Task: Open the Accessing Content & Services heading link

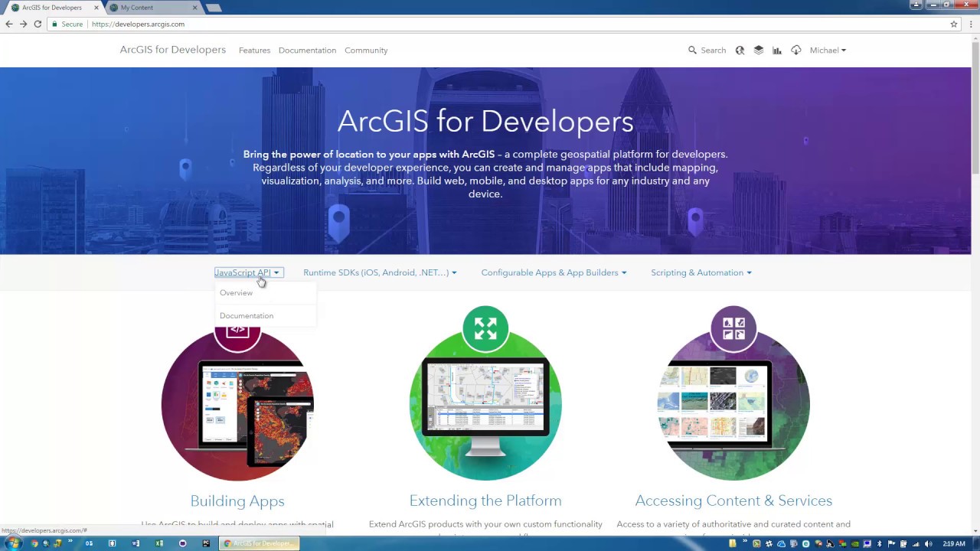Action: 733,500
